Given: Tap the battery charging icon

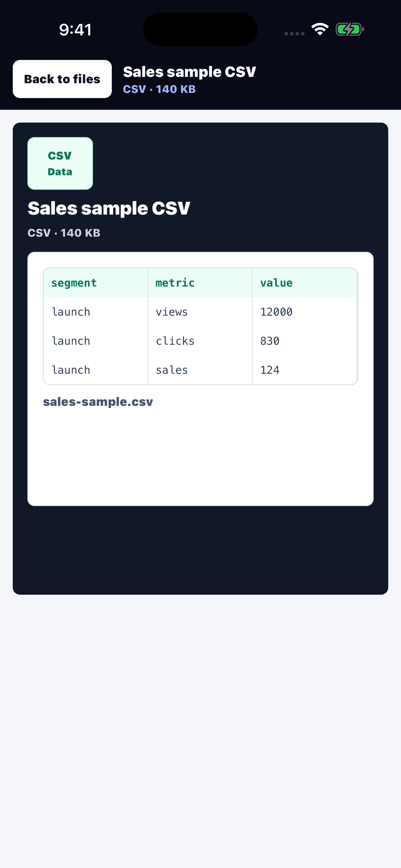Looking at the screenshot, I should click(x=349, y=29).
